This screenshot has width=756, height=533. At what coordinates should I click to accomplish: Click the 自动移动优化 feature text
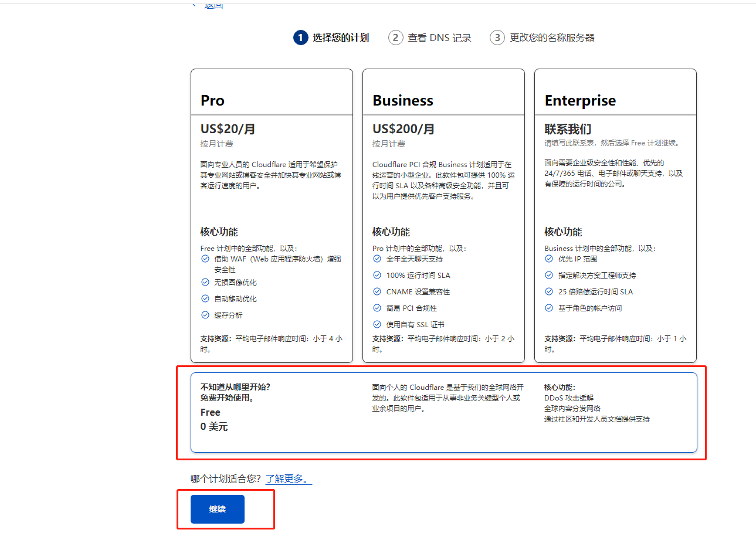[x=235, y=298]
